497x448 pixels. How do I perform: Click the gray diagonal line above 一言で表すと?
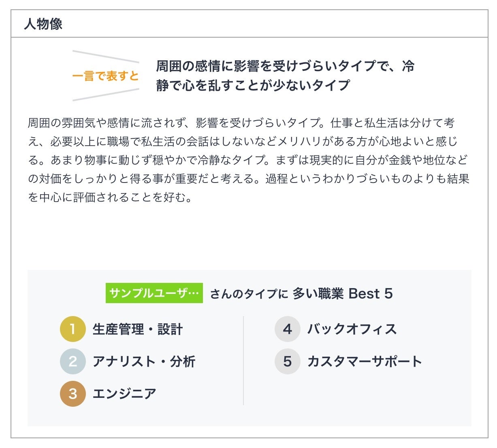[105, 56]
